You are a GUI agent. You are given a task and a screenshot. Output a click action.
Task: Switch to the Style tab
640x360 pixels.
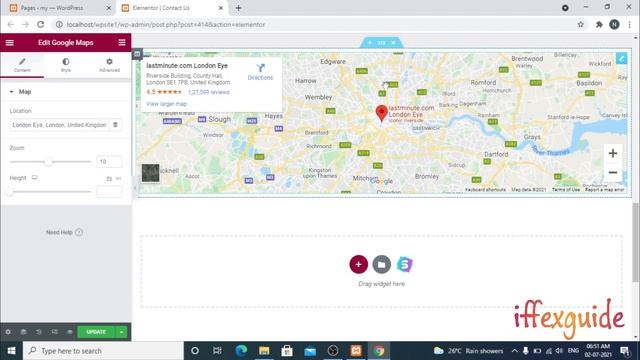tap(66, 65)
